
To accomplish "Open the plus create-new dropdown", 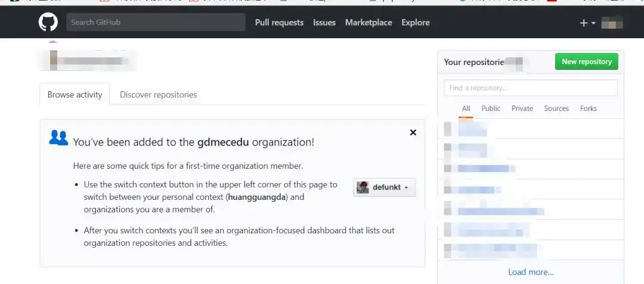I will click(x=587, y=23).
